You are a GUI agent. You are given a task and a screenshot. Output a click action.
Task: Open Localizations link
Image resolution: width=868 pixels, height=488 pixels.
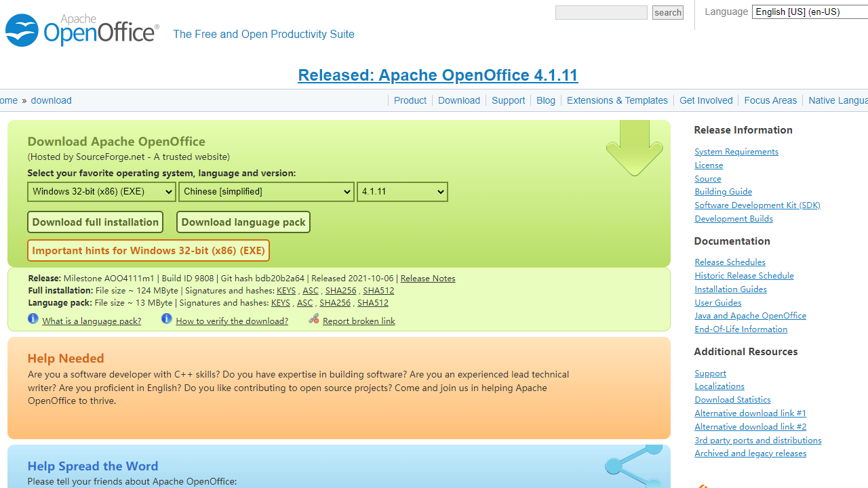719,386
